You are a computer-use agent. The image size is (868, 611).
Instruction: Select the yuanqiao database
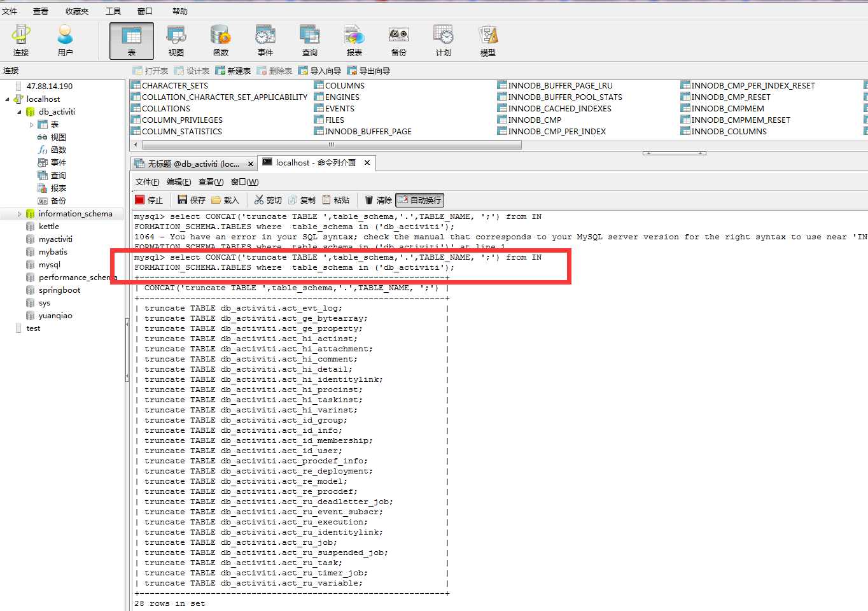coord(55,316)
